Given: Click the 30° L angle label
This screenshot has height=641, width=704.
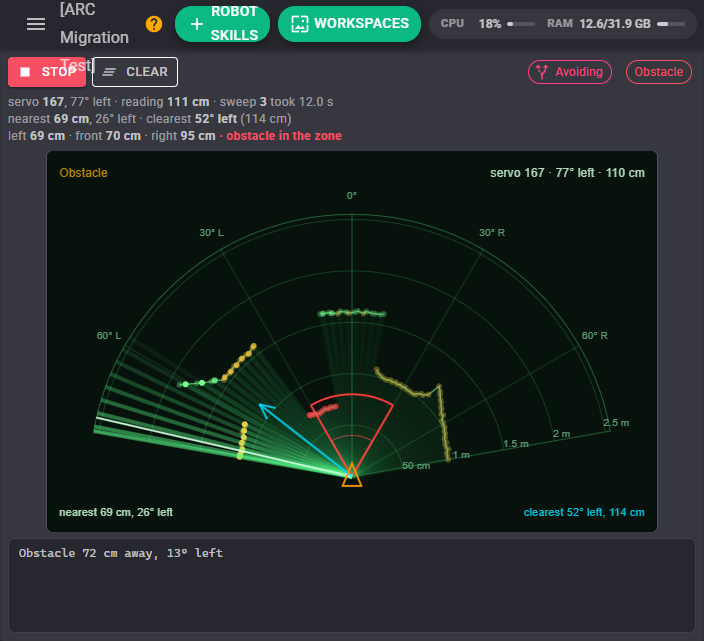Looking at the screenshot, I should click(x=211, y=233).
